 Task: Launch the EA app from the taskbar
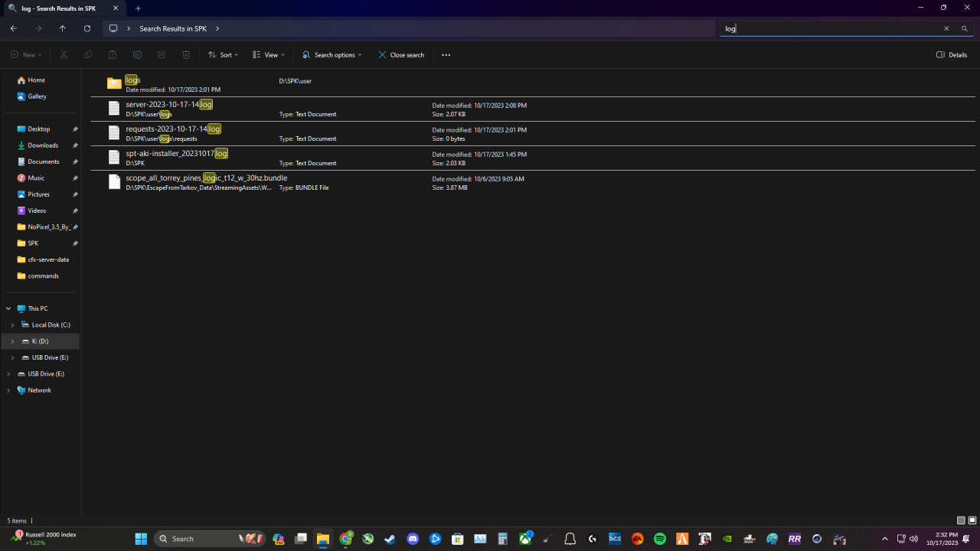[x=637, y=539]
